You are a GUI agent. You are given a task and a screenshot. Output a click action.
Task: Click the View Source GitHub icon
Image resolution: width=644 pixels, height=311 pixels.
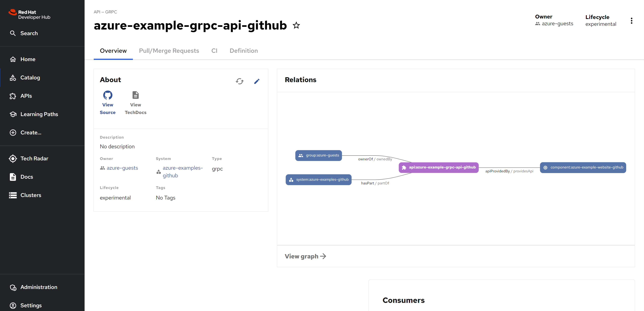coord(107,95)
